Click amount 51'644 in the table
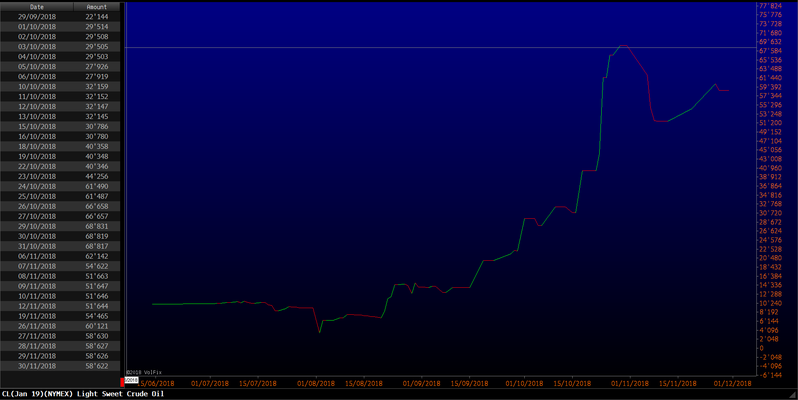This screenshot has height=400, width=798. coord(97,306)
